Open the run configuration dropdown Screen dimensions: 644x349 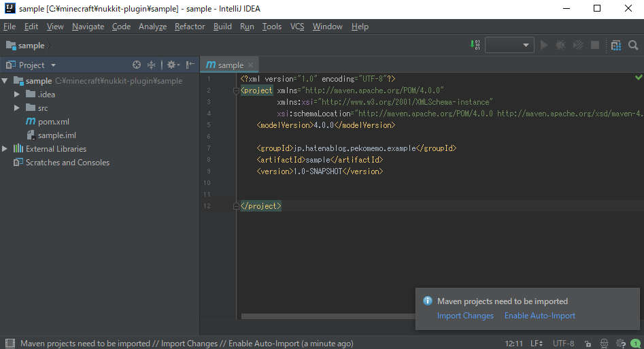[x=509, y=45]
